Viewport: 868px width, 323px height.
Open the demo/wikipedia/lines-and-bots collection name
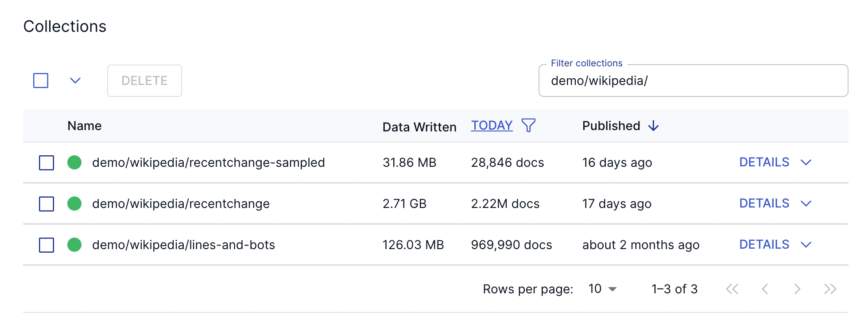[183, 245]
